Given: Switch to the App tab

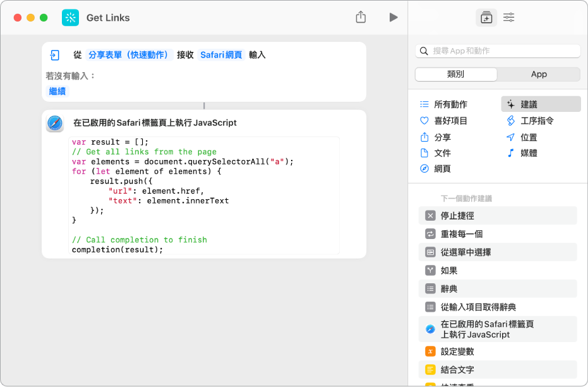Looking at the screenshot, I should (539, 74).
